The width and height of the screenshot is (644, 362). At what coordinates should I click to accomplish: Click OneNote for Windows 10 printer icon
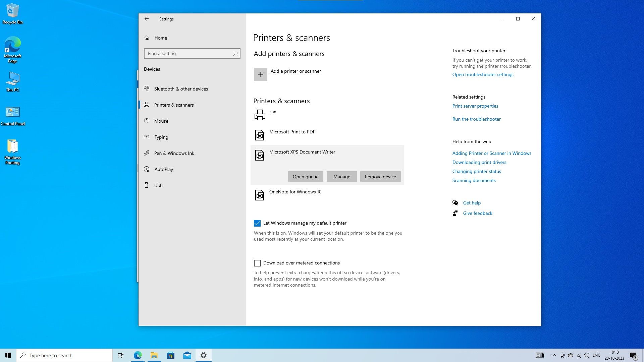[260, 195]
